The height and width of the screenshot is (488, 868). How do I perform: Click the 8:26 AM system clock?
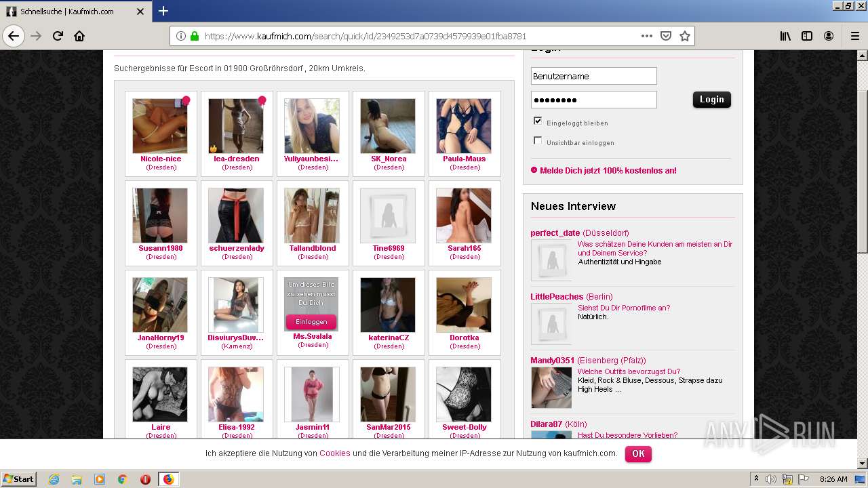click(833, 479)
